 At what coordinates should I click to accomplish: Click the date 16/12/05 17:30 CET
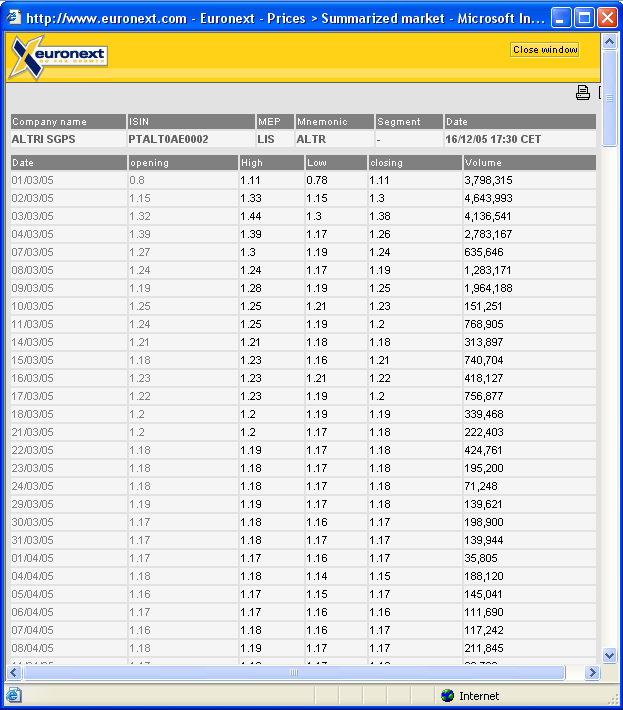(x=493, y=139)
